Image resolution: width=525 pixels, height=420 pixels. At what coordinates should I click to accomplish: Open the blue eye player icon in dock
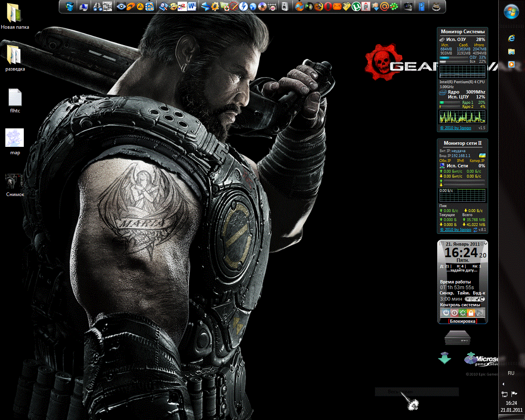[x=121, y=7]
